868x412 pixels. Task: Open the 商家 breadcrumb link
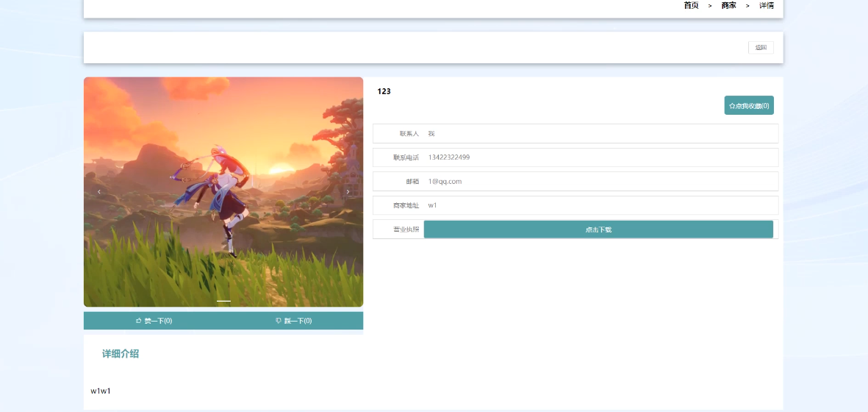click(728, 6)
